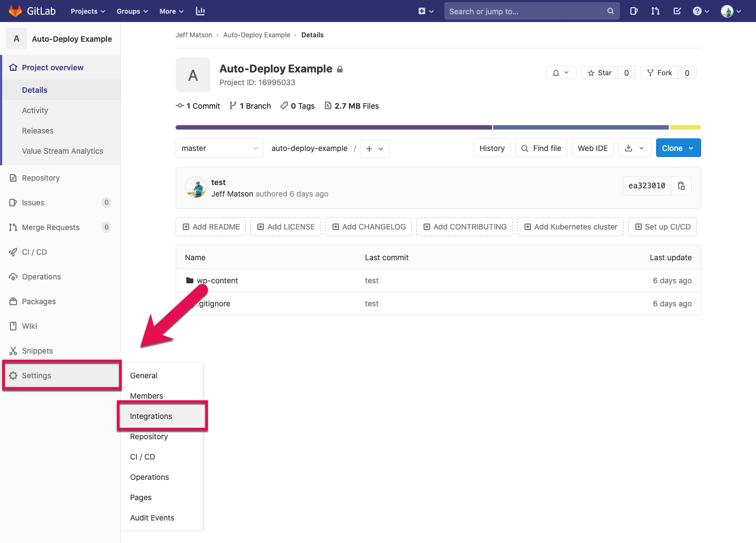Click the GitLab fox logo

(x=15, y=11)
